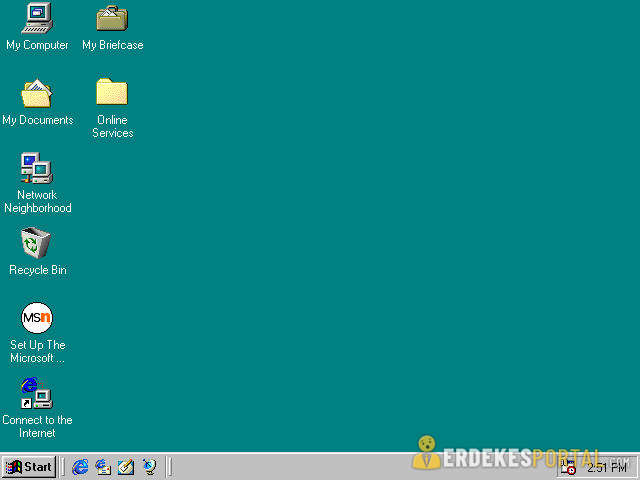This screenshot has width=640, height=480.
Task: Click Show Desktop in Quick Launch
Action: coord(126,467)
